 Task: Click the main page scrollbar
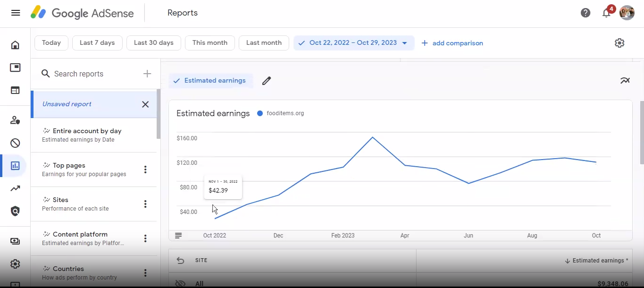click(x=642, y=133)
